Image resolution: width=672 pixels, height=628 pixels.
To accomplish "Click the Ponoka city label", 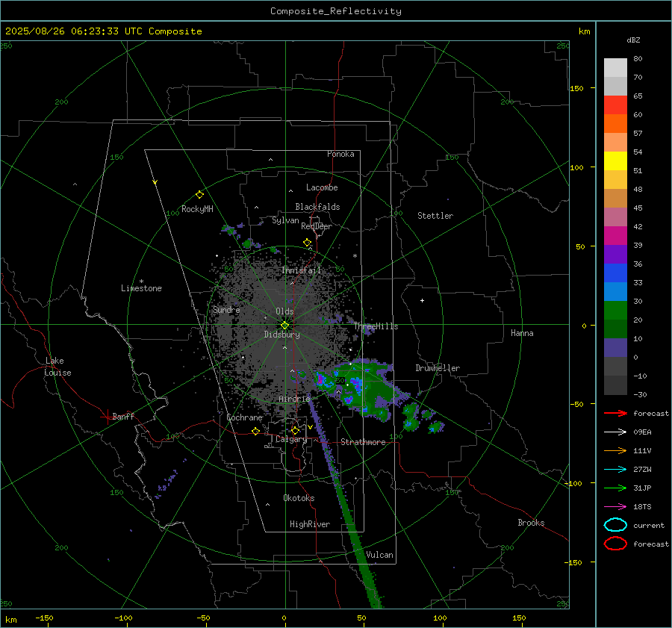I will pos(340,154).
